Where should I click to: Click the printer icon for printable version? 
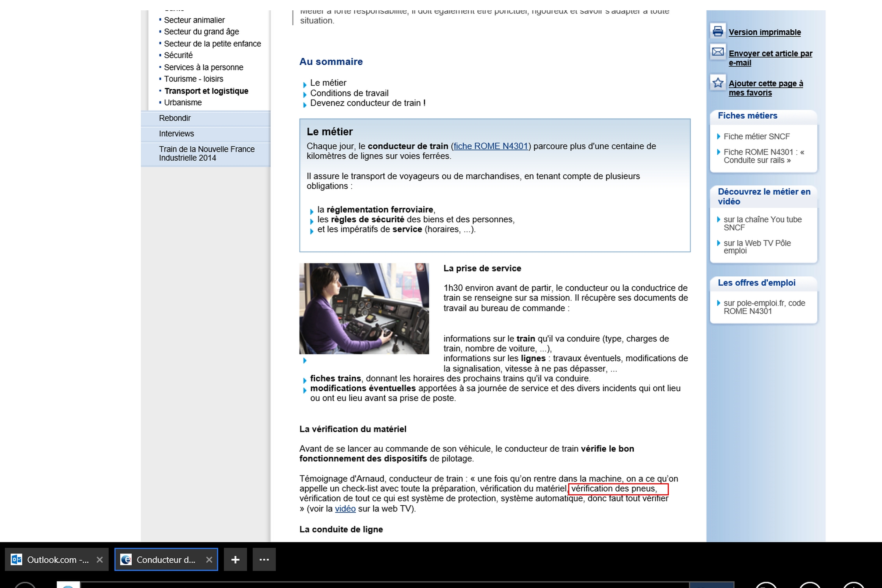click(x=717, y=31)
